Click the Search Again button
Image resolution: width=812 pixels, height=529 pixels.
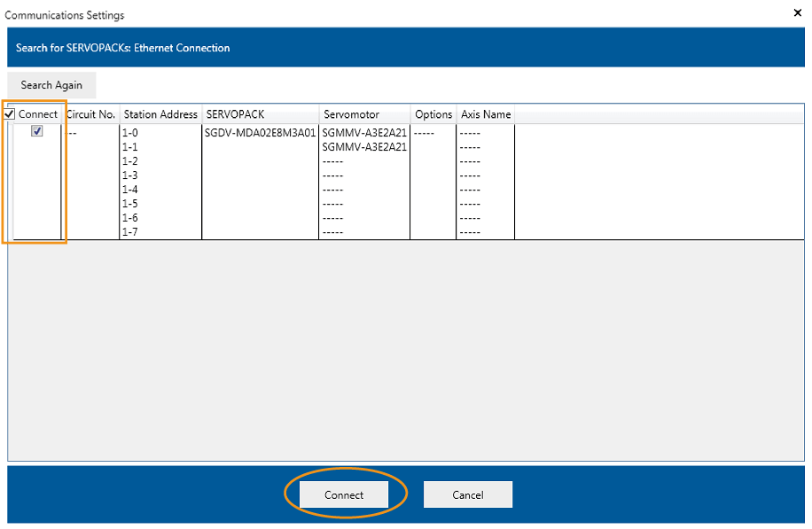51,85
